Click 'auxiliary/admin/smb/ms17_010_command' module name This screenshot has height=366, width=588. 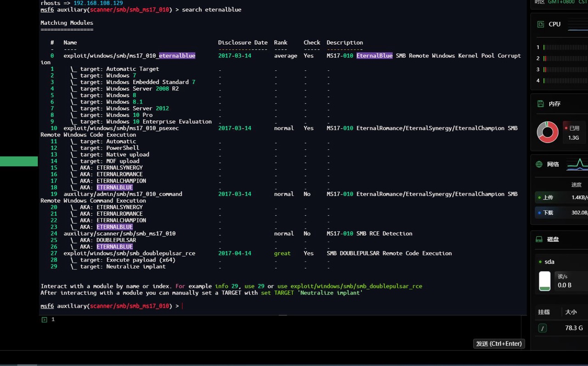click(123, 194)
